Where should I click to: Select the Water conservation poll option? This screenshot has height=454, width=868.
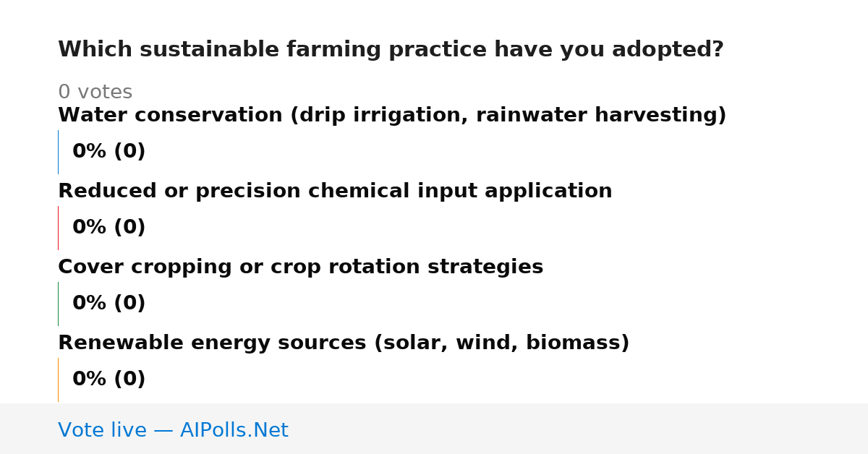click(392, 116)
